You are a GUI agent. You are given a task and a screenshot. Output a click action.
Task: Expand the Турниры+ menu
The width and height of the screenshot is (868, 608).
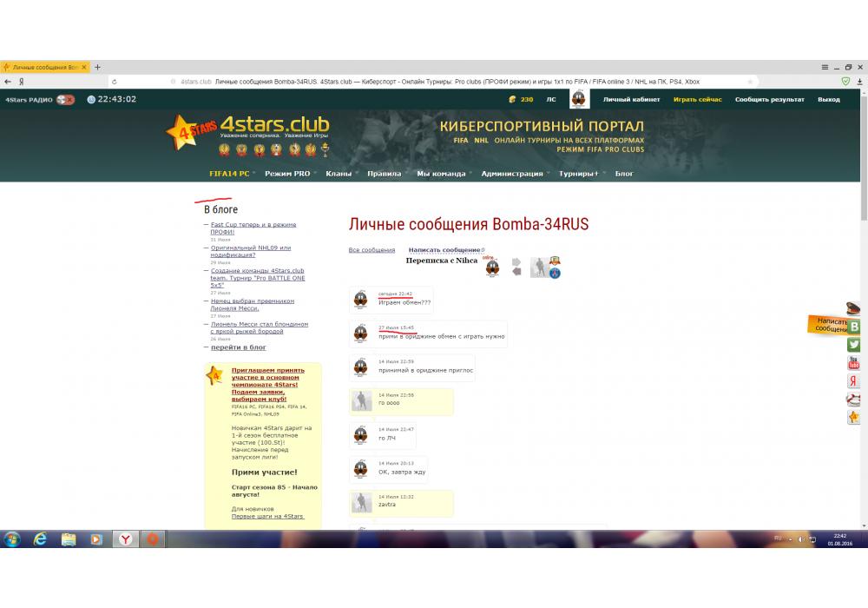[578, 174]
